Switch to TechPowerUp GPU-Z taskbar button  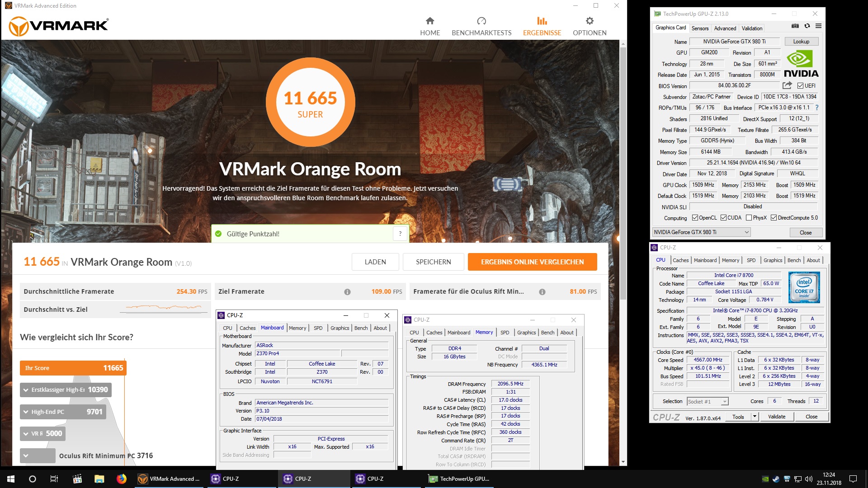pos(459,479)
